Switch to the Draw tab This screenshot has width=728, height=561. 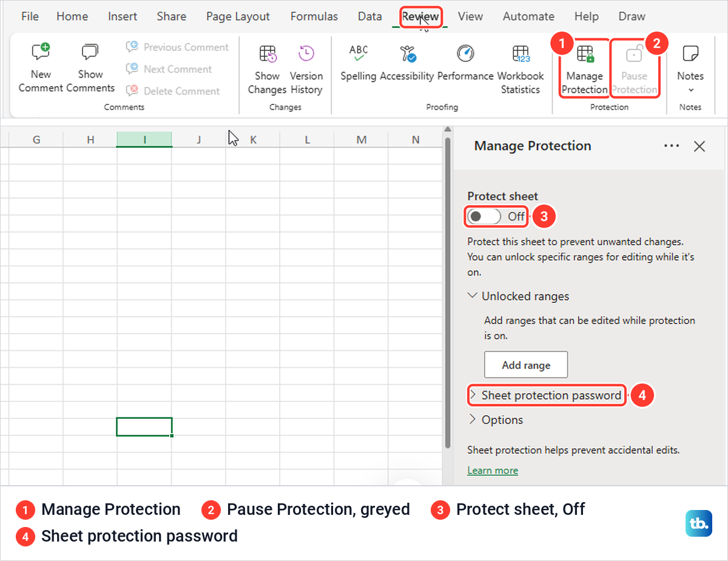[x=632, y=16]
